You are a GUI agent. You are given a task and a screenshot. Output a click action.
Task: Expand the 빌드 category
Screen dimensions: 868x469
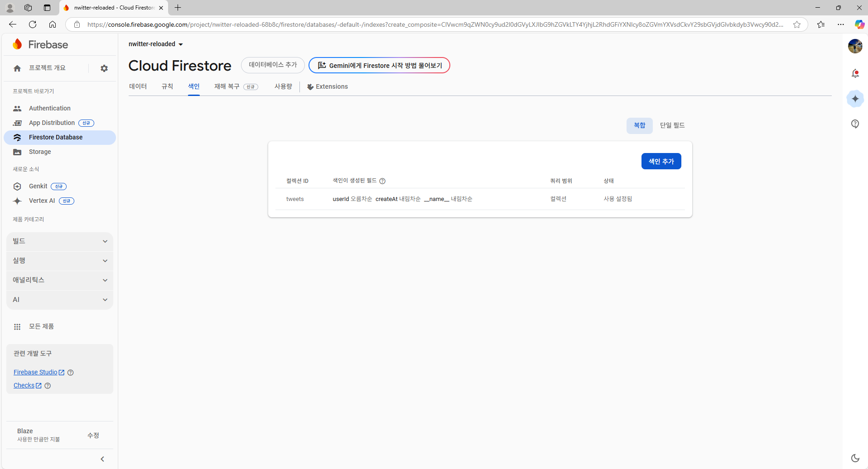(x=60, y=241)
